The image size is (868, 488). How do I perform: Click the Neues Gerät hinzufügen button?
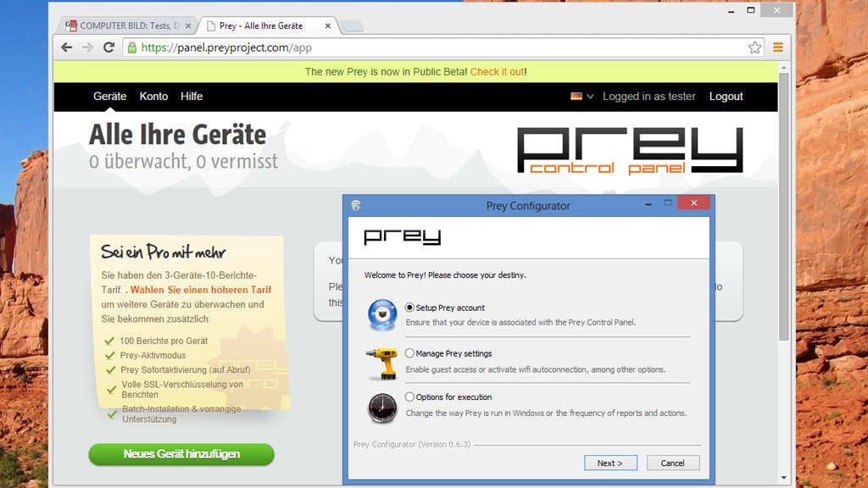(181, 454)
